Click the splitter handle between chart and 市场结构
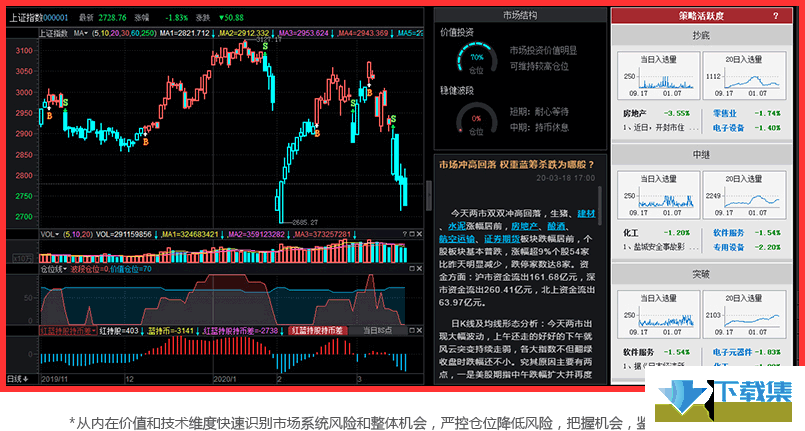 tap(429, 195)
